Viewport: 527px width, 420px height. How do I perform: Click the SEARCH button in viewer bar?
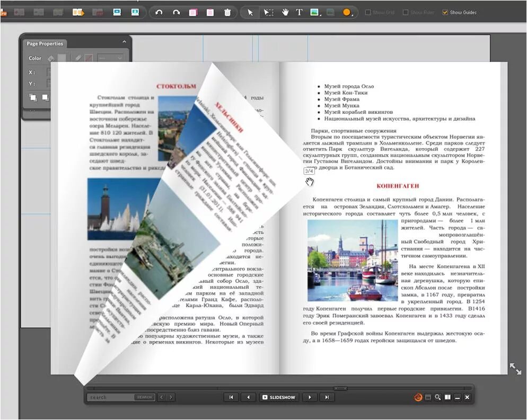click(x=145, y=398)
